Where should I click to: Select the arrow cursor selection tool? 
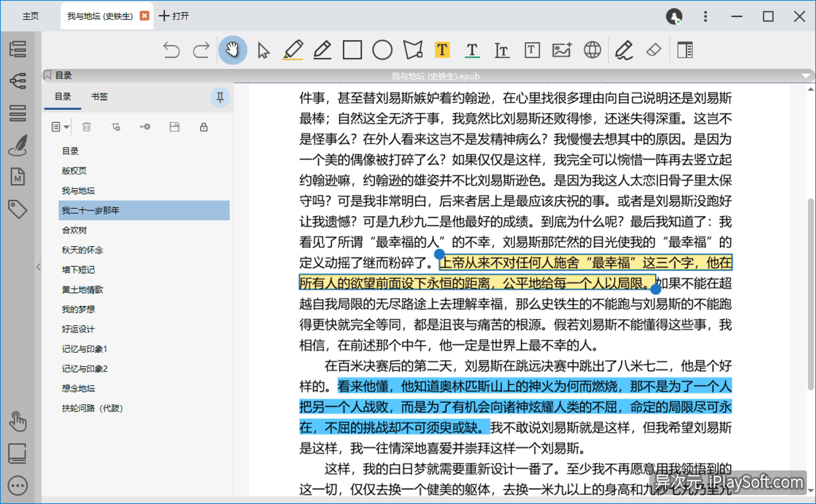(263, 50)
